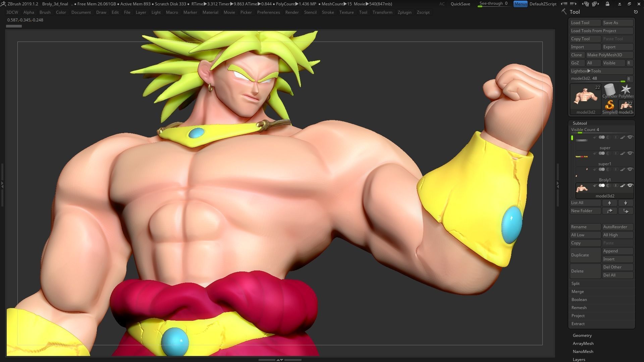Expand the Extract section

point(578,324)
